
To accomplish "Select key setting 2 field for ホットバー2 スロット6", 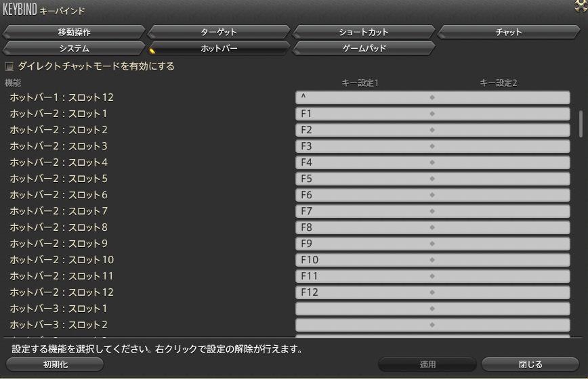I will tap(501, 195).
